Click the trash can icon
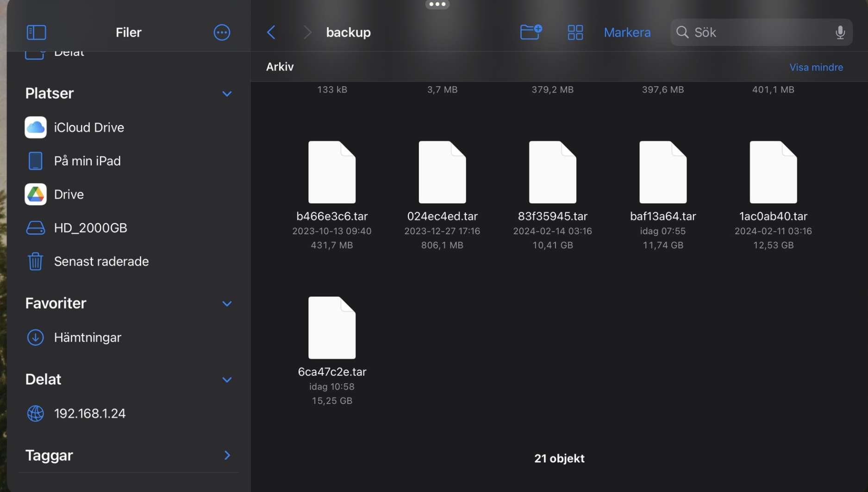The image size is (868, 492). [36, 262]
